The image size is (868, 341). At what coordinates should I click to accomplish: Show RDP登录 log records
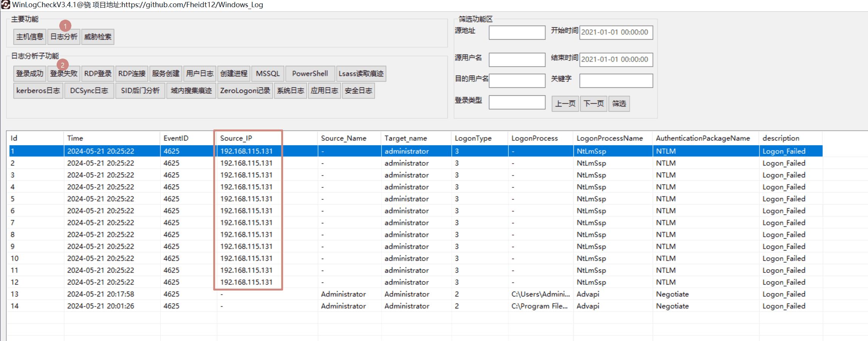point(97,73)
